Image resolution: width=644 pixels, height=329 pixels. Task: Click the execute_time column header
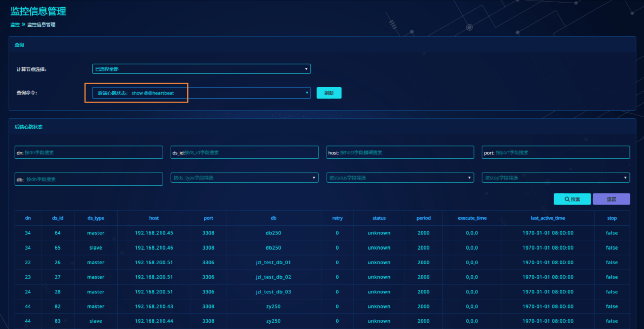(472, 218)
